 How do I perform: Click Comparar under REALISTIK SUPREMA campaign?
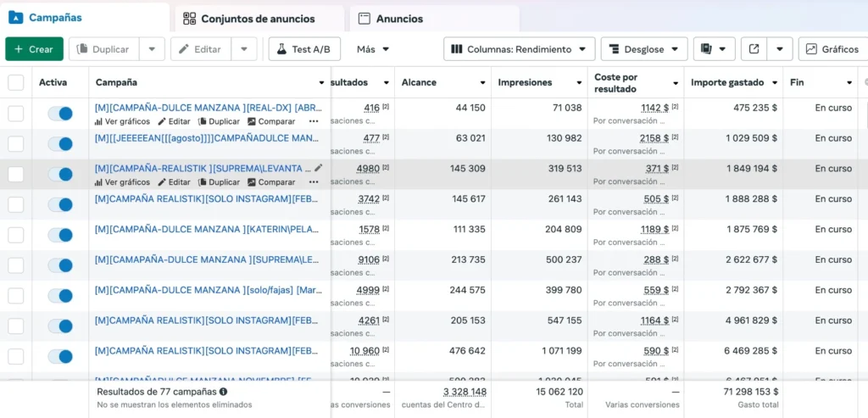[271, 182]
